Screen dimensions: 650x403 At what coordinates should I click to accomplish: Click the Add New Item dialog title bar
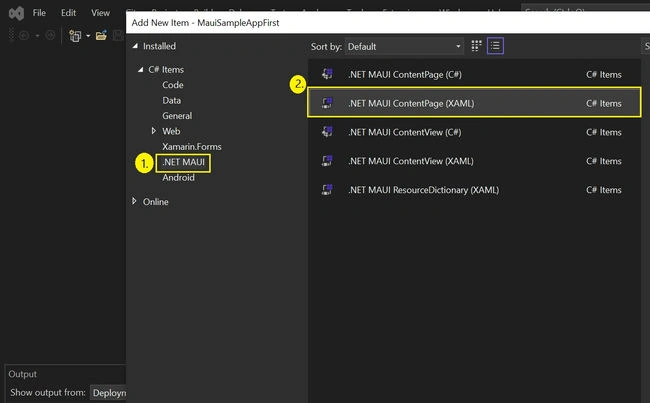point(388,23)
